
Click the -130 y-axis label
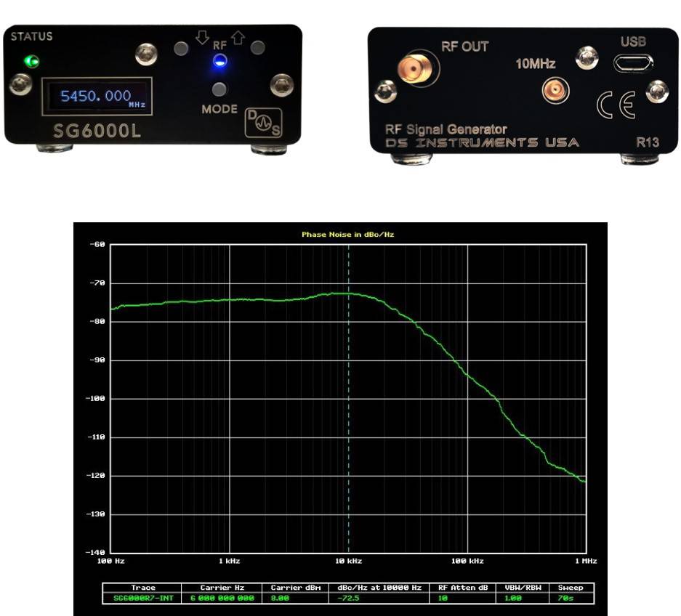tap(95, 514)
